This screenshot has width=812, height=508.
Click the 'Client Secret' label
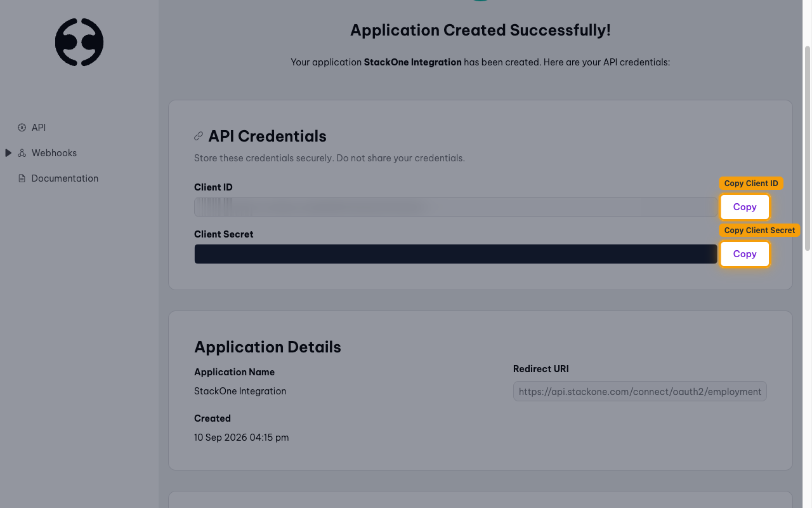[223, 234]
